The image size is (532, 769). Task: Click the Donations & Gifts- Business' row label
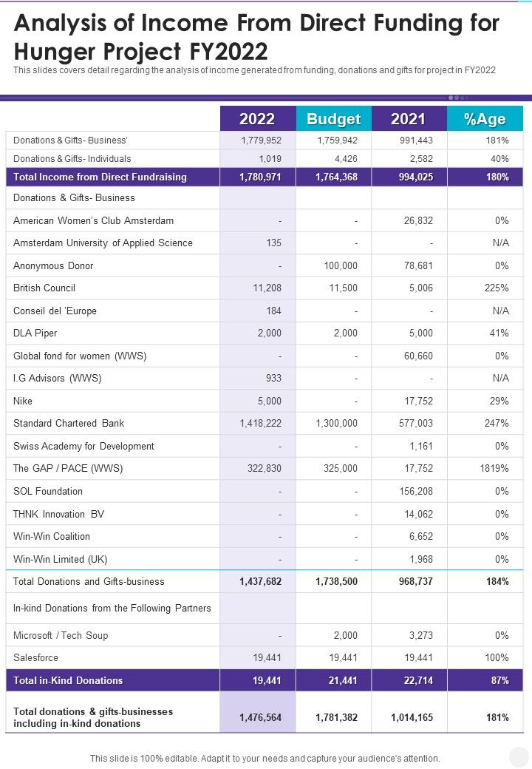70,140
